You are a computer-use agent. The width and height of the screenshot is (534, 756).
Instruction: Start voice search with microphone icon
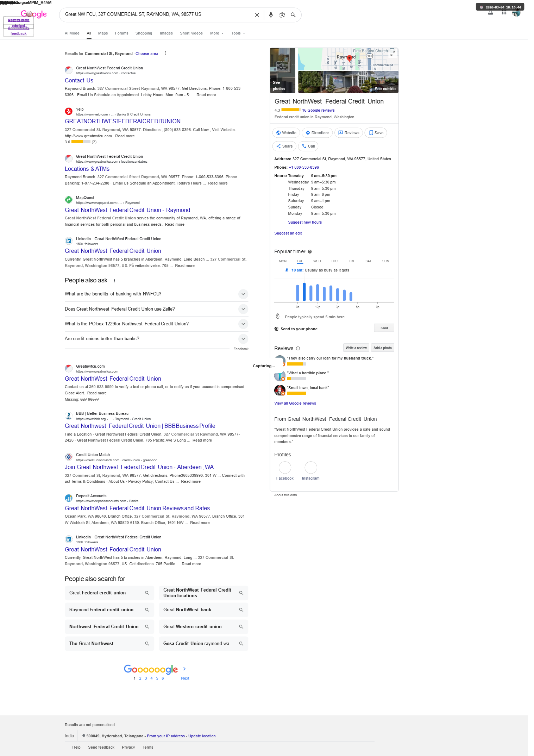(x=271, y=15)
